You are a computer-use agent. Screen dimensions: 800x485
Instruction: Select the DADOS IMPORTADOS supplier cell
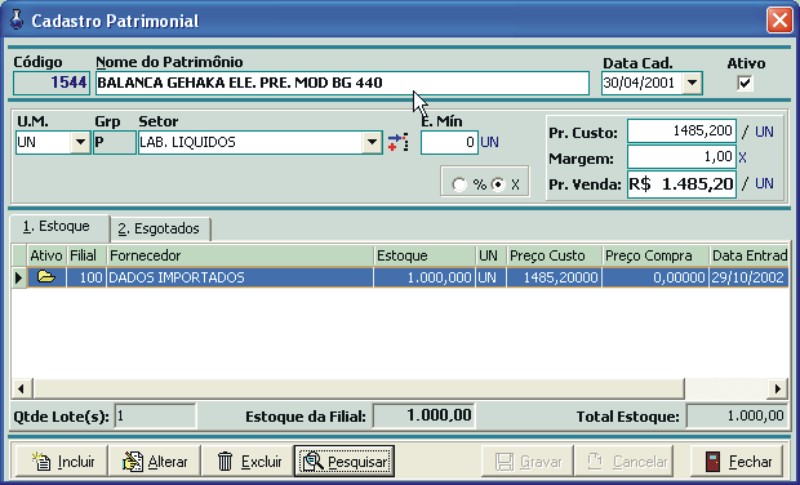(240, 277)
